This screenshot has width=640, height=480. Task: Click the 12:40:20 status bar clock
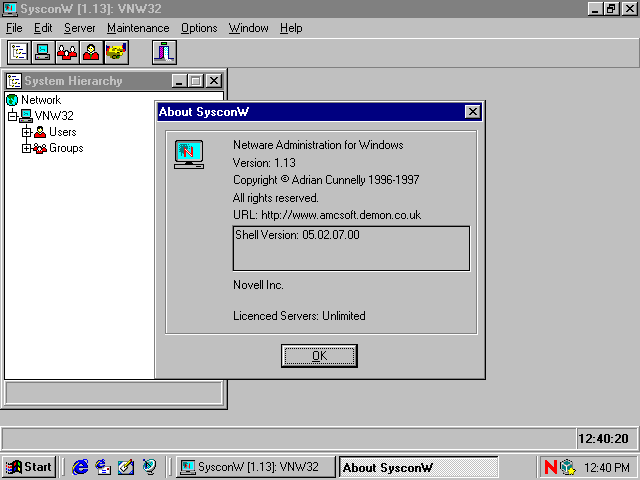coord(606,439)
